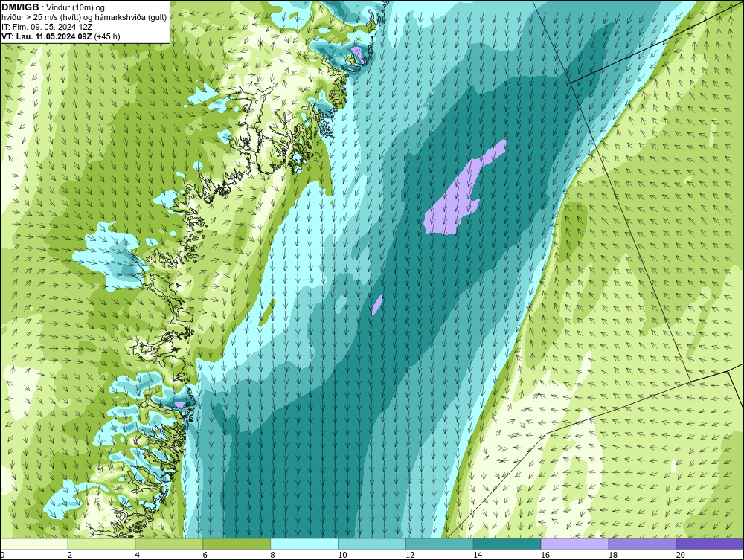
Task: Click the 8–10 m/s light cyan legend swatch
Action: click(x=304, y=544)
